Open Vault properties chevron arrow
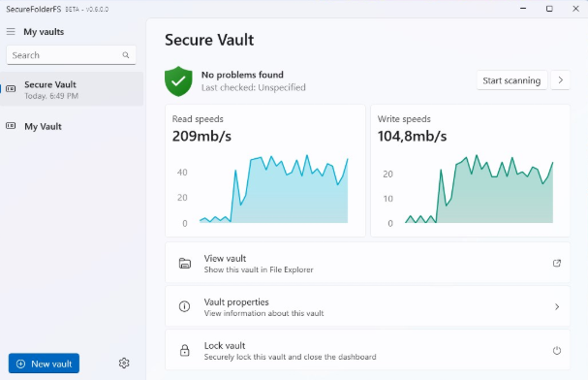This screenshot has height=380, width=588. 557,307
